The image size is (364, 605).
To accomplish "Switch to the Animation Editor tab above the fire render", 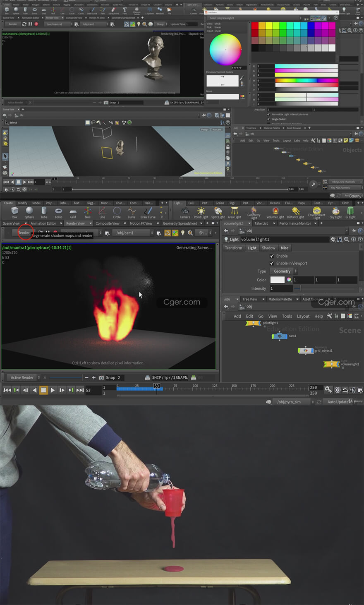I will coord(43,223).
